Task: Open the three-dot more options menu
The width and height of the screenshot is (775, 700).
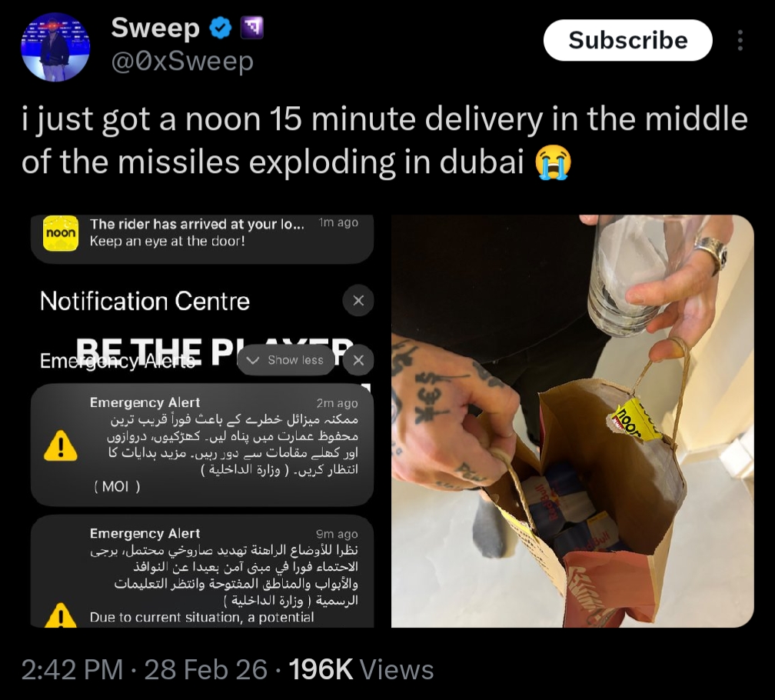Action: coord(740,40)
